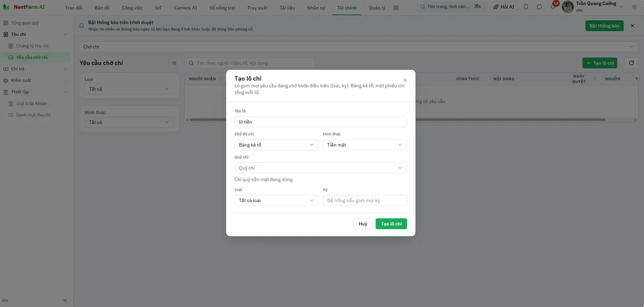Collapse the left sidebar with double-chevron icon
Image resolution: width=644 pixels, height=307 pixels.
tap(65, 300)
